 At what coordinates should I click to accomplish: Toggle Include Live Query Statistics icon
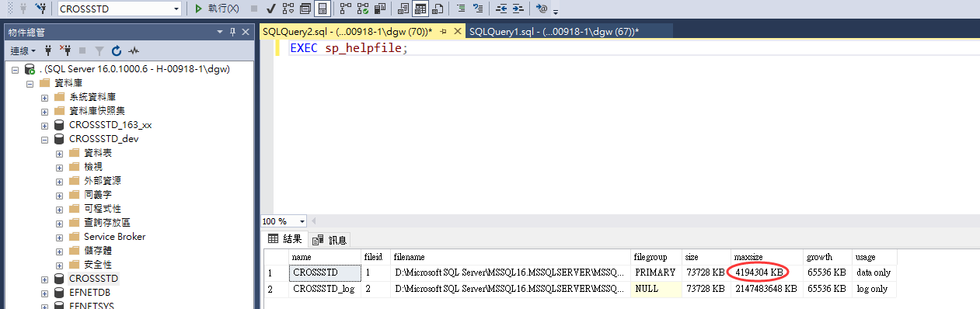tap(362, 9)
